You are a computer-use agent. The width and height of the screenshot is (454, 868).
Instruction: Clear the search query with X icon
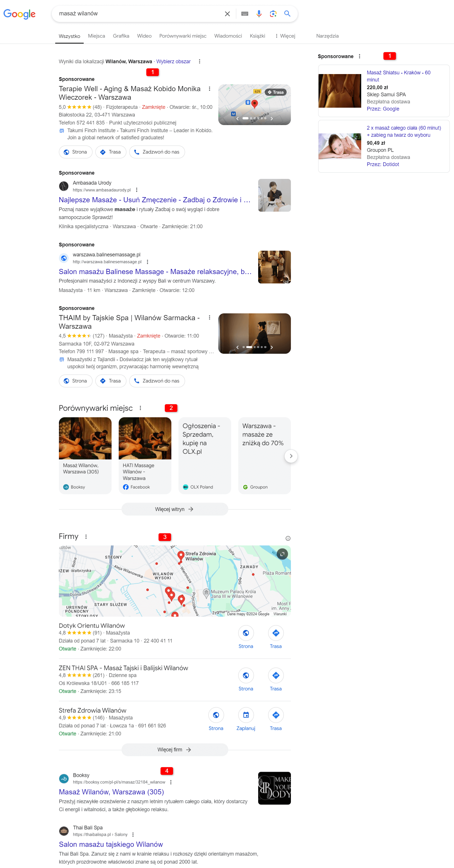point(227,14)
